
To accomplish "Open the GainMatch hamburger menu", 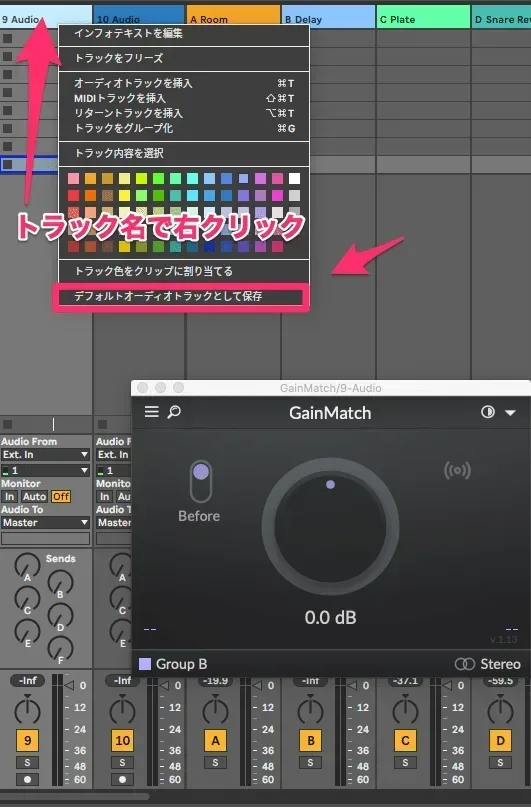I will tap(151, 412).
